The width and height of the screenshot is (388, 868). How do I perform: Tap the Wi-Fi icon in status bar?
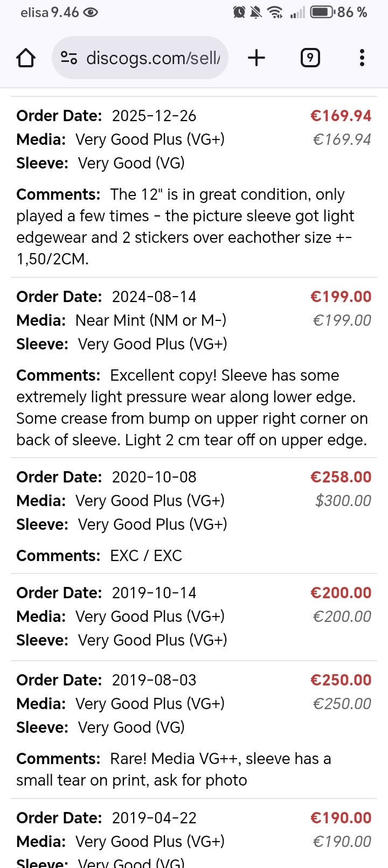tap(275, 12)
